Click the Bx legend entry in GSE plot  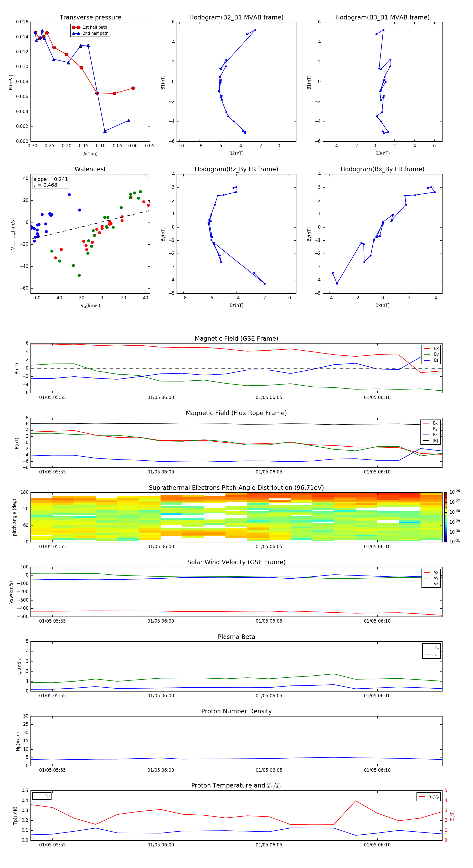tap(431, 349)
